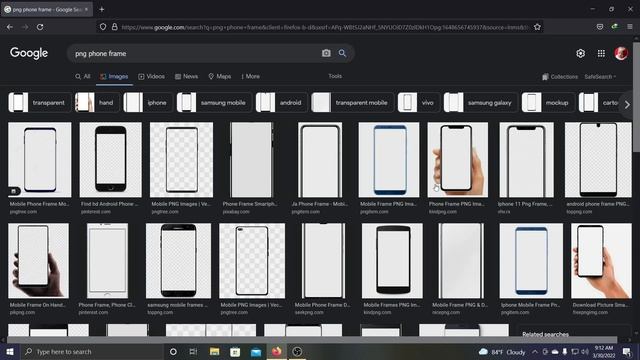The width and height of the screenshot is (640, 360).
Task: Open 'samsung mobile frames' toppng thumbnail
Action: pyautogui.click(x=178, y=261)
